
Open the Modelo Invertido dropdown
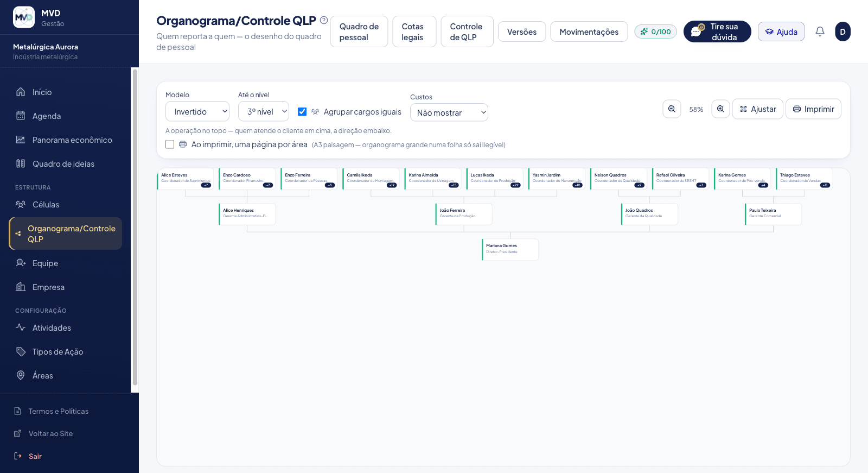pos(197,111)
